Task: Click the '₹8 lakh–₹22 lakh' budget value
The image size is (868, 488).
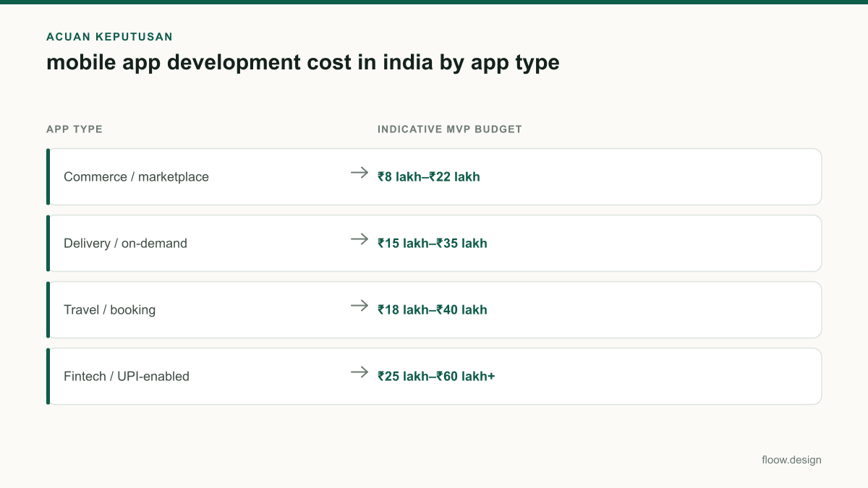Action: [x=429, y=176]
